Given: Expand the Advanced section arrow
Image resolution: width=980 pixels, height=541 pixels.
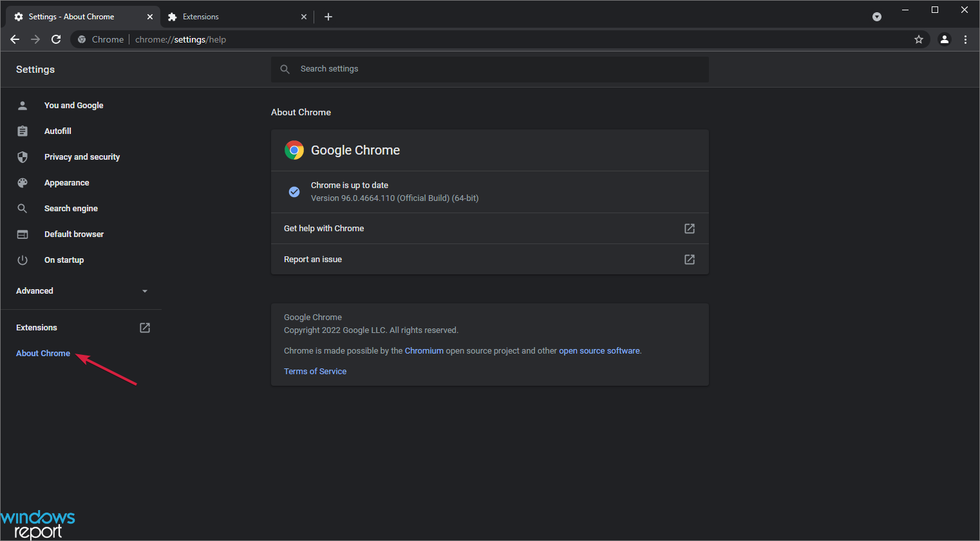Looking at the screenshot, I should click(145, 291).
